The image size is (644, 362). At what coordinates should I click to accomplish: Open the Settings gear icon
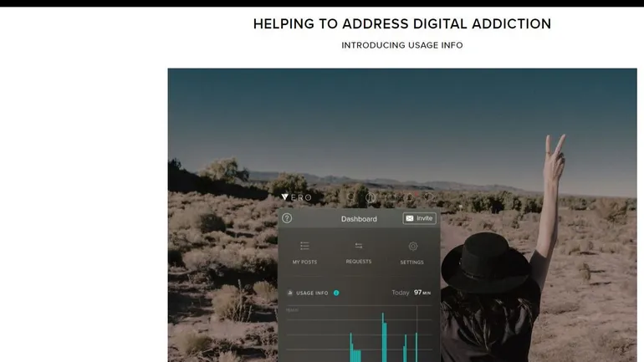tap(413, 247)
